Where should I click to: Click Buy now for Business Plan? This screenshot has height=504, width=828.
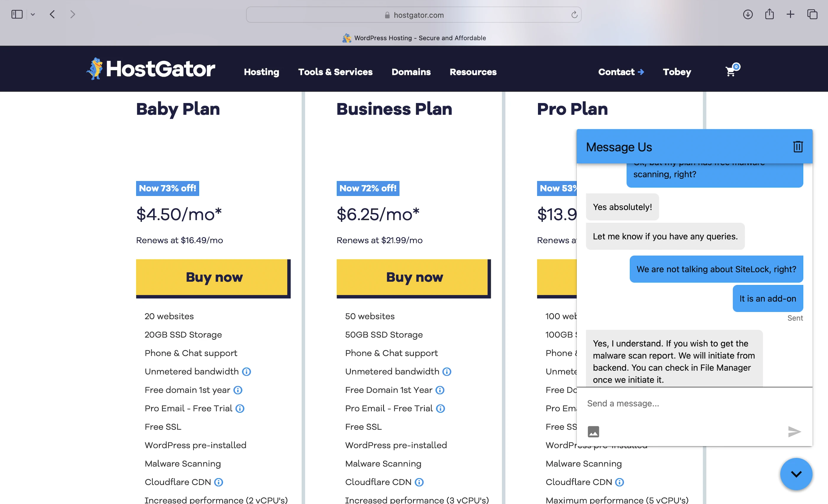coord(414,277)
